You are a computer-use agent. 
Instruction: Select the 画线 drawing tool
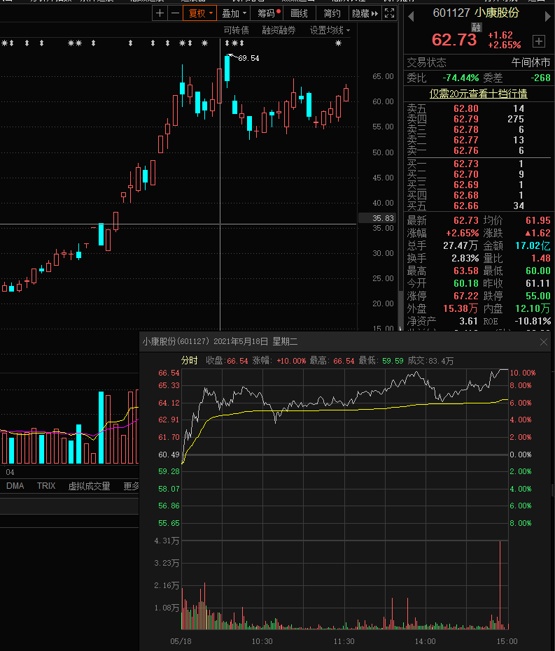[299, 13]
